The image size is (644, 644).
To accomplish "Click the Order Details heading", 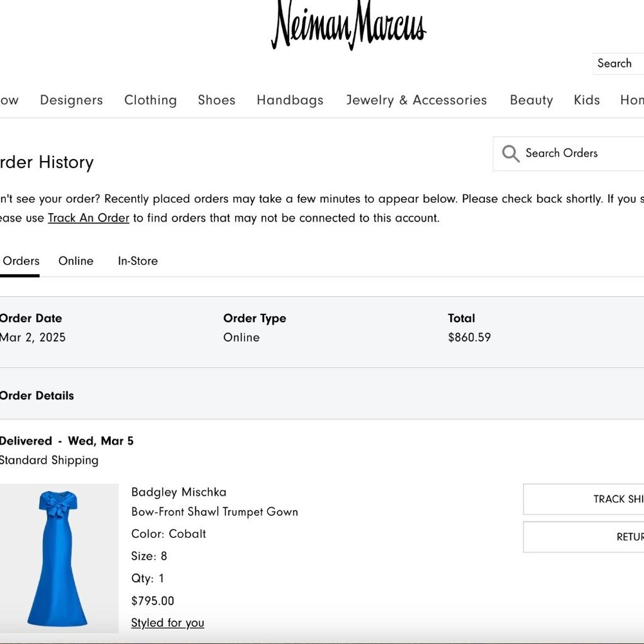I will (37, 395).
